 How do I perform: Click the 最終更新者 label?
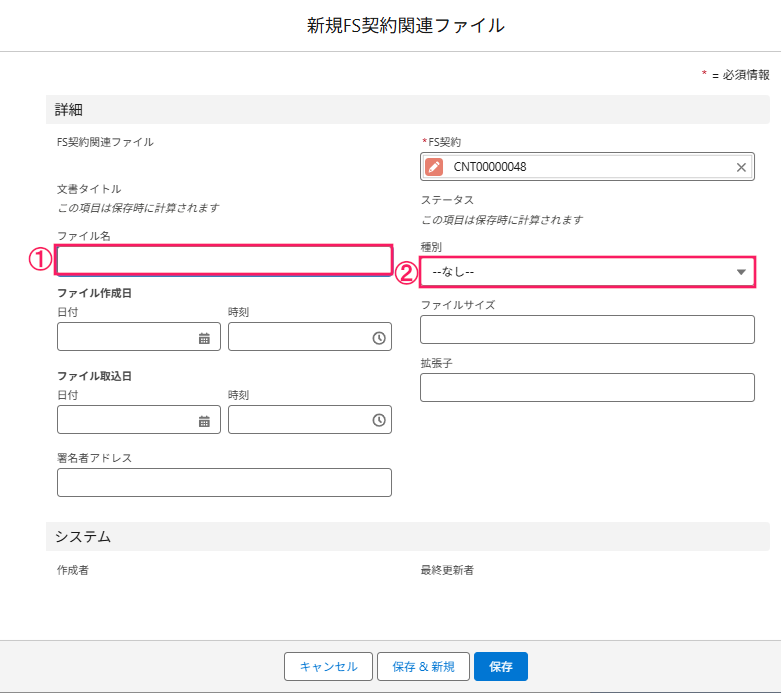click(447, 570)
